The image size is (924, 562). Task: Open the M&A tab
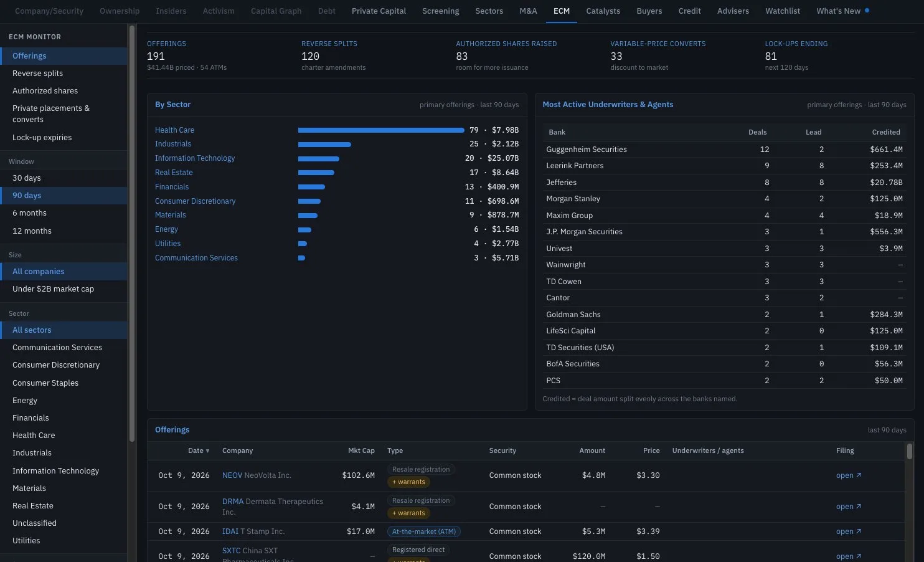click(x=528, y=11)
